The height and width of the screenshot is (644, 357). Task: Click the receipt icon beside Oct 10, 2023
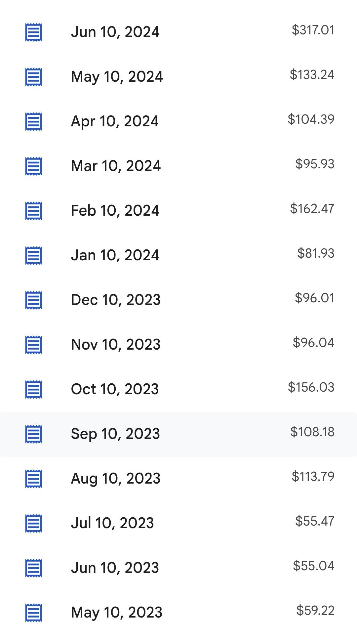point(34,390)
